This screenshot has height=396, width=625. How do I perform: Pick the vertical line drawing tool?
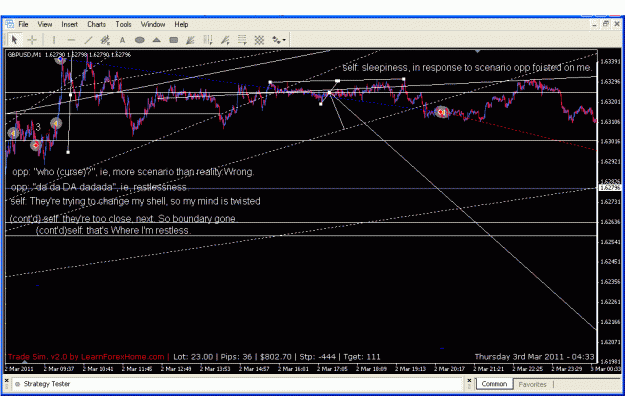pos(54,40)
